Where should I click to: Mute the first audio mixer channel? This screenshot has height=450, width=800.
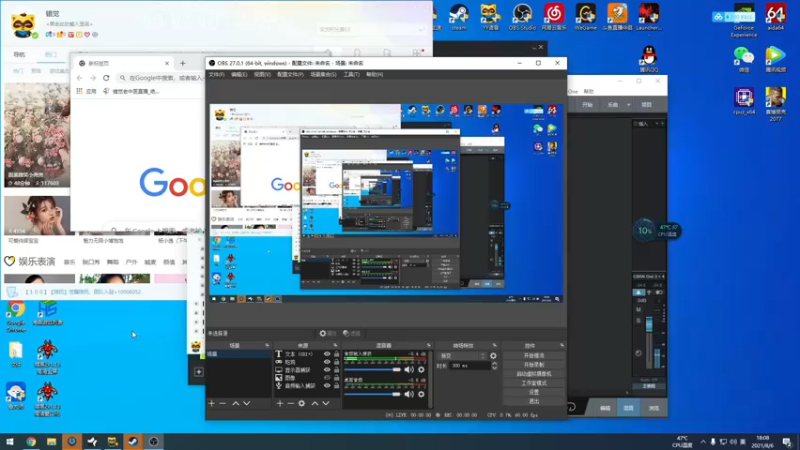coord(409,369)
